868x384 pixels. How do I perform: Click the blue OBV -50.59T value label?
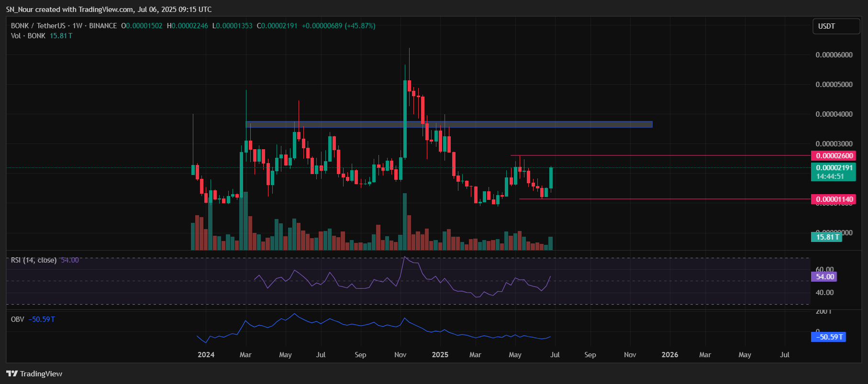(x=828, y=337)
